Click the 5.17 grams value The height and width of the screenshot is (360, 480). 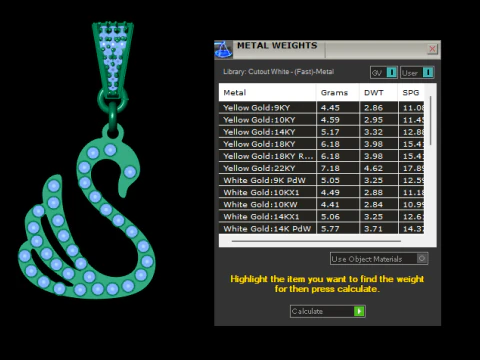point(330,132)
